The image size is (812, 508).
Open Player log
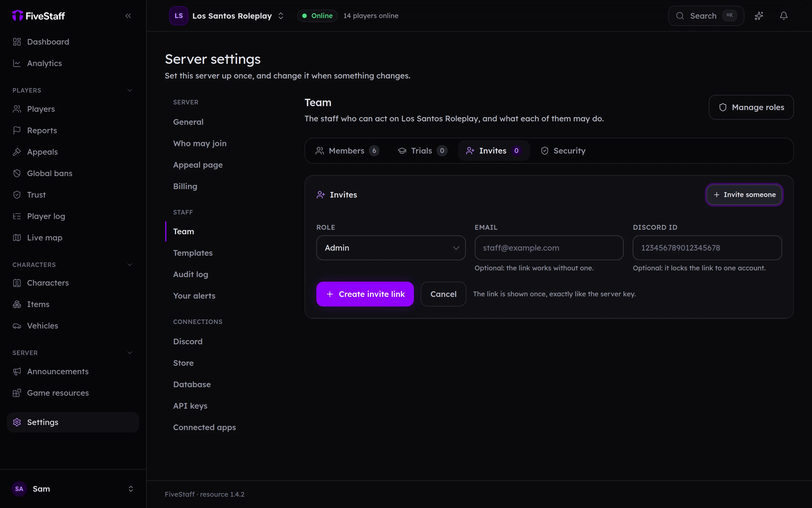pyautogui.click(x=73, y=216)
